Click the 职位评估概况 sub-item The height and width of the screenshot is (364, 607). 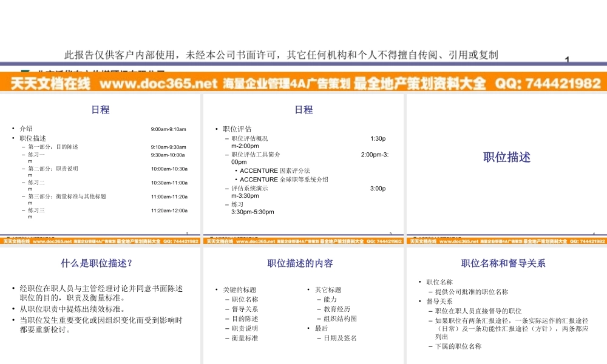(249, 138)
